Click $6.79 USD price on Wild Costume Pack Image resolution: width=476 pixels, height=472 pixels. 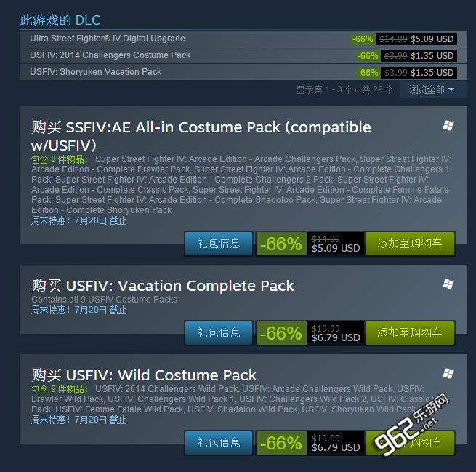pyautogui.click(x=336, y=447)
